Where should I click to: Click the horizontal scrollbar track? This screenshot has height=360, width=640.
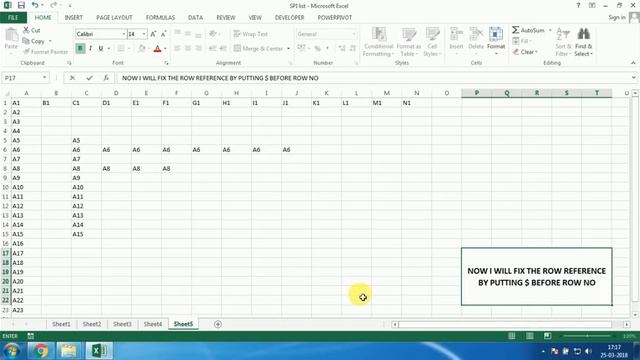[505, 324]
